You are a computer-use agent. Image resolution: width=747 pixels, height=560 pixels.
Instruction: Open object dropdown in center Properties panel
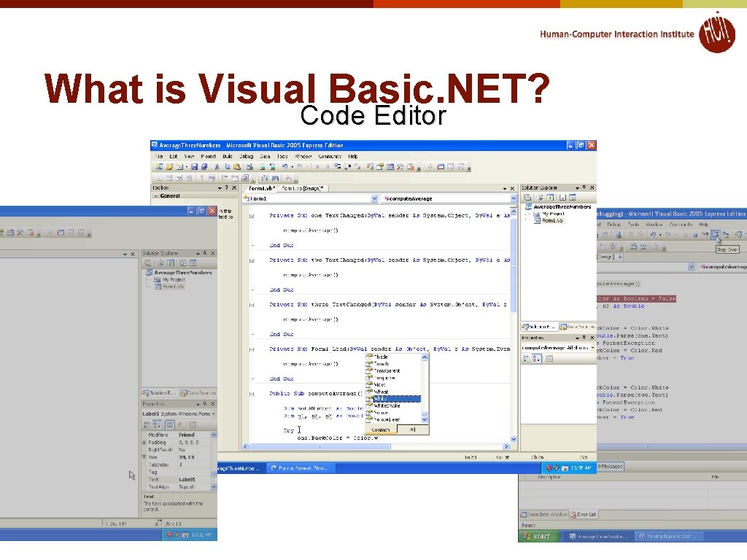tap(593, 348)
